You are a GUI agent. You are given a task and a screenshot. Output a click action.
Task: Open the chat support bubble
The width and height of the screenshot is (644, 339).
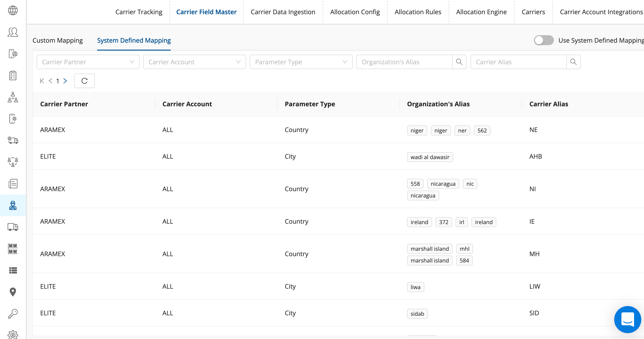pos(627,319)
